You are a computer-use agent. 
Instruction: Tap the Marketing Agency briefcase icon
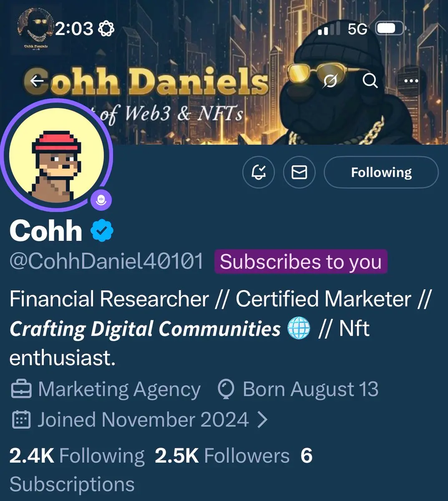[20, 389]
